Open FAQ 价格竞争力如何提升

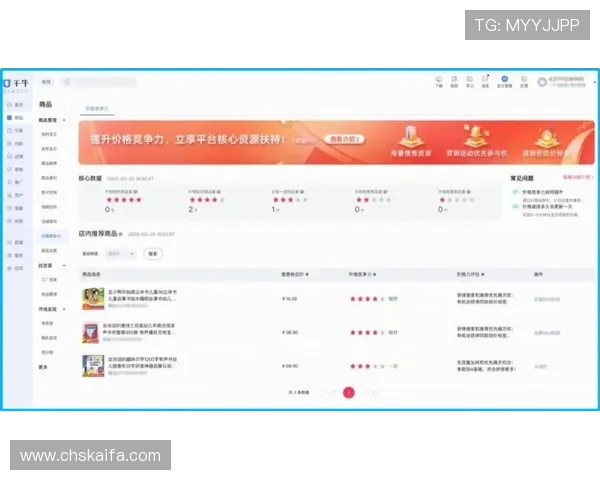pos(543,192)
